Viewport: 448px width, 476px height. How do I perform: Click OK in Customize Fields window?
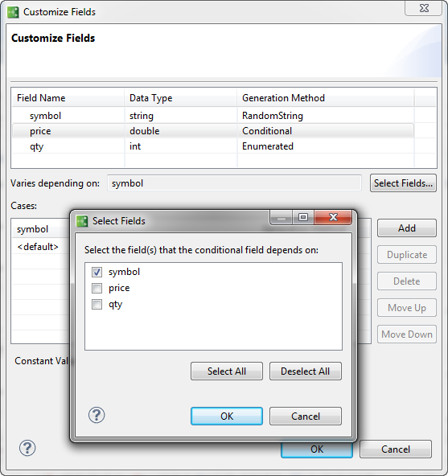pyautogui.click(x=317, y=450)
